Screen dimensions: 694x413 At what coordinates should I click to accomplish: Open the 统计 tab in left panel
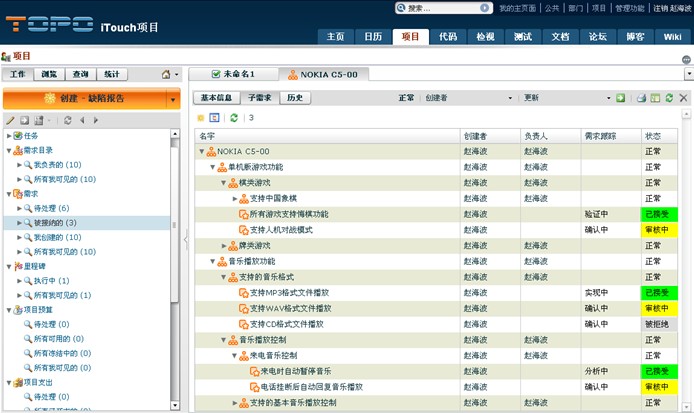click(112, 74)
